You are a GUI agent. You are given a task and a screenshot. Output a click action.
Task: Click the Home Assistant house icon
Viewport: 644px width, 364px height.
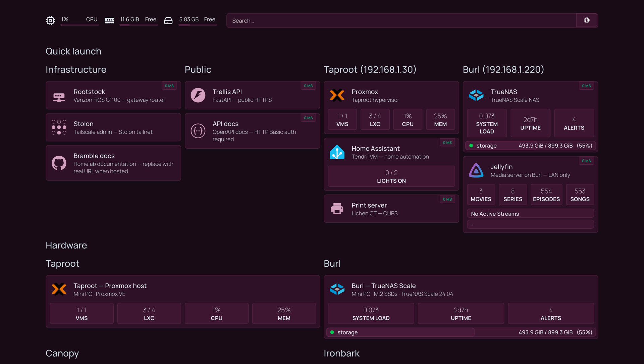click(337, 152)
